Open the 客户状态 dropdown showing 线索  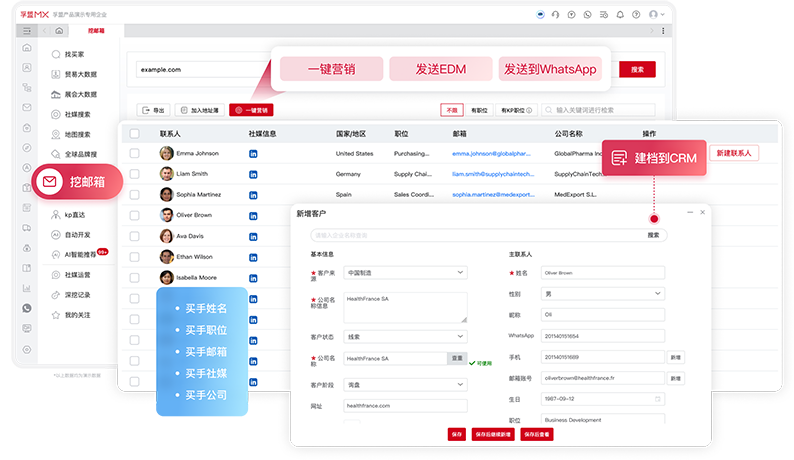pyautogui.click(x=405, y=336)
